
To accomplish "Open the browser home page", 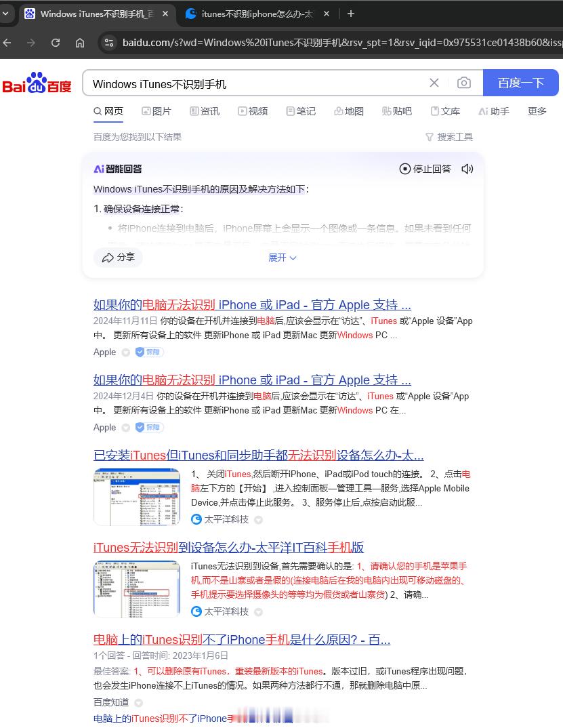I will coord(80,43).
